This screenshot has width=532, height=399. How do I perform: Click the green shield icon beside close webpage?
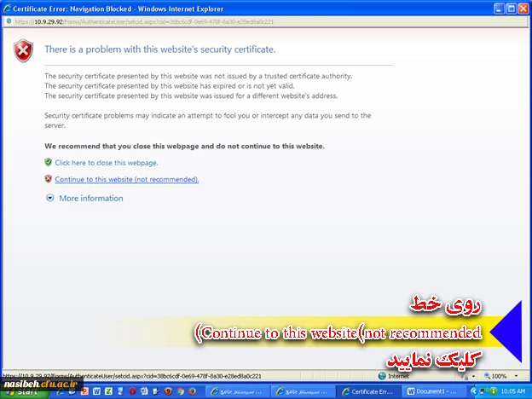(x=49, y=162)
